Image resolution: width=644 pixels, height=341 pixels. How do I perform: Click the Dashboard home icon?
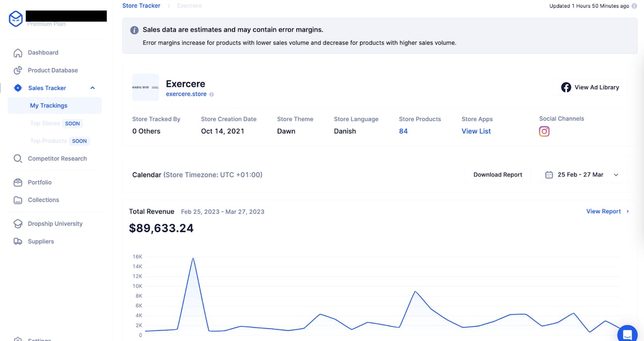coord(18,53)
